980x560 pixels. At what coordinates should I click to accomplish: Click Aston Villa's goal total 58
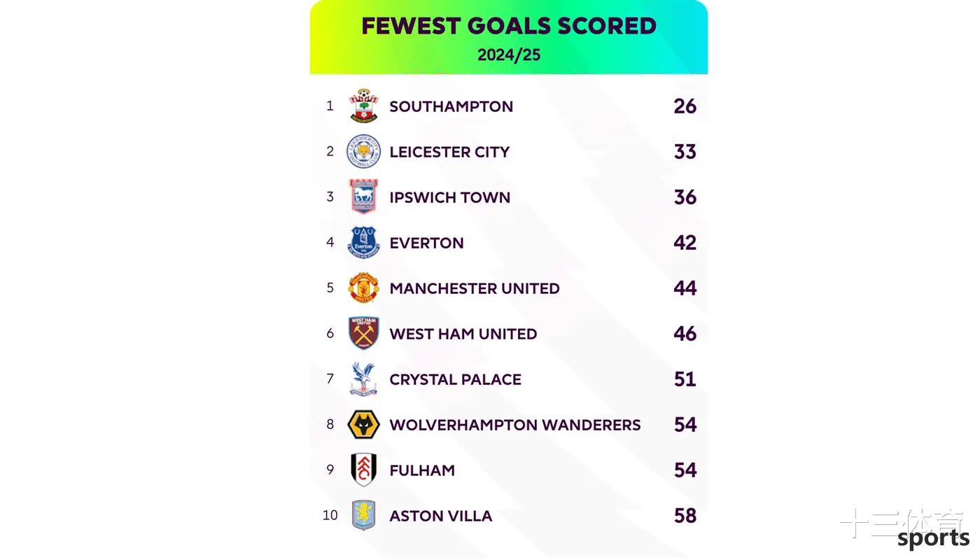coord(685,516)
